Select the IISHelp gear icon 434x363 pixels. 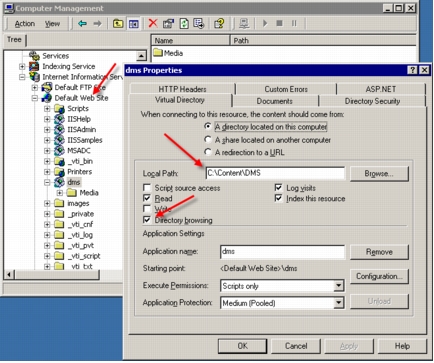(x=59, y=119)
